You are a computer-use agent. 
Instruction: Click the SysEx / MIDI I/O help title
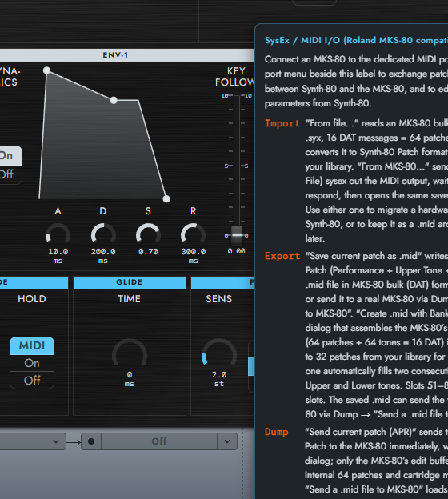click(x=356, y=41)
